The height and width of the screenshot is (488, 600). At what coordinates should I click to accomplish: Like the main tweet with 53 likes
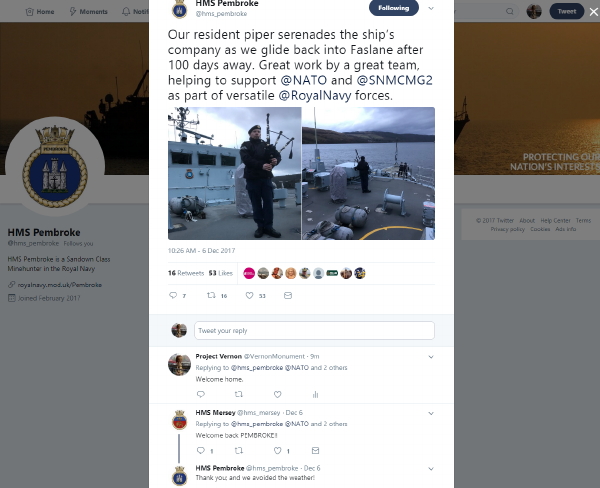click(249, 295)
